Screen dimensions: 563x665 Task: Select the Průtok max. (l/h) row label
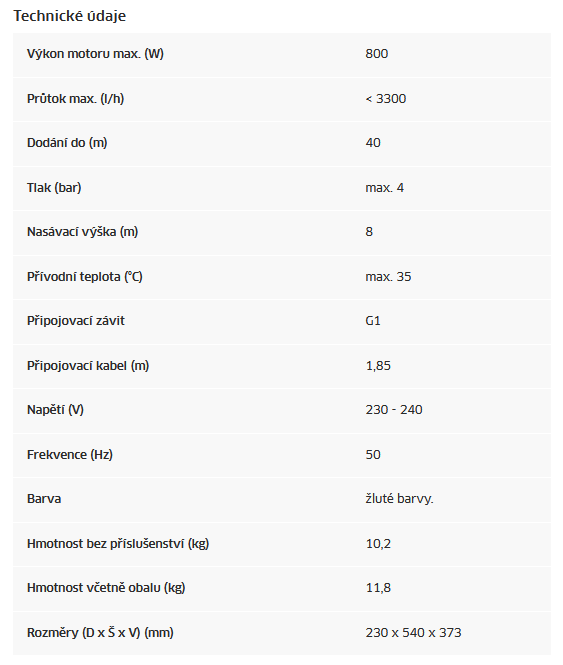pos(76,98)
